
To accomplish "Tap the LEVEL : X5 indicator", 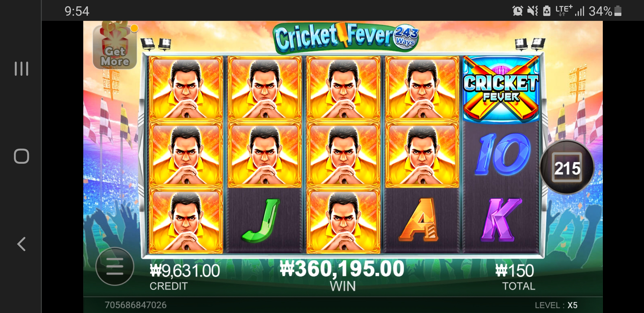I will (556, 305).
